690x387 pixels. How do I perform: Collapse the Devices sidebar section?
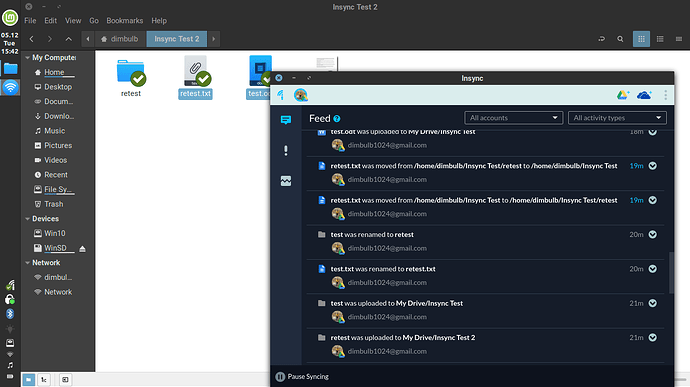28,219
